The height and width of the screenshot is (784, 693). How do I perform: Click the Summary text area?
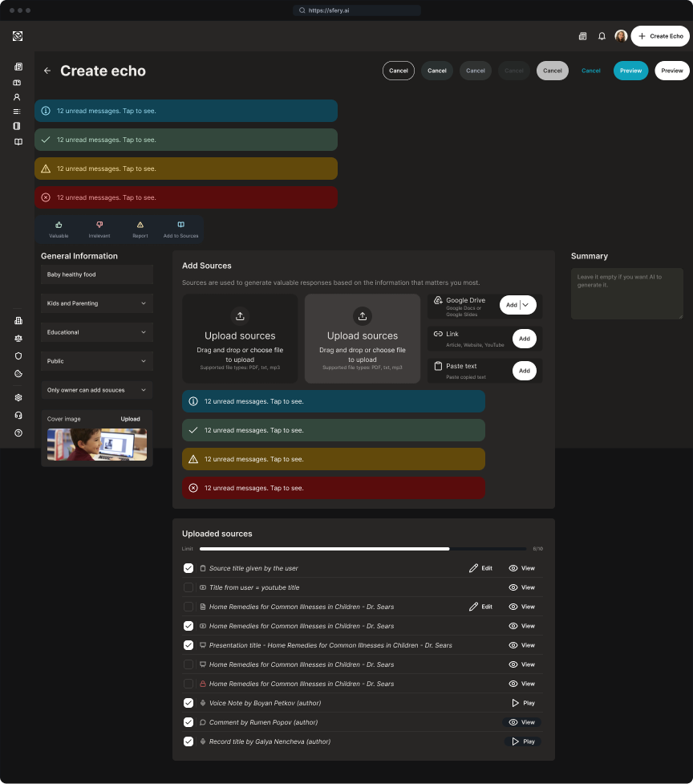tap(626, 294)
